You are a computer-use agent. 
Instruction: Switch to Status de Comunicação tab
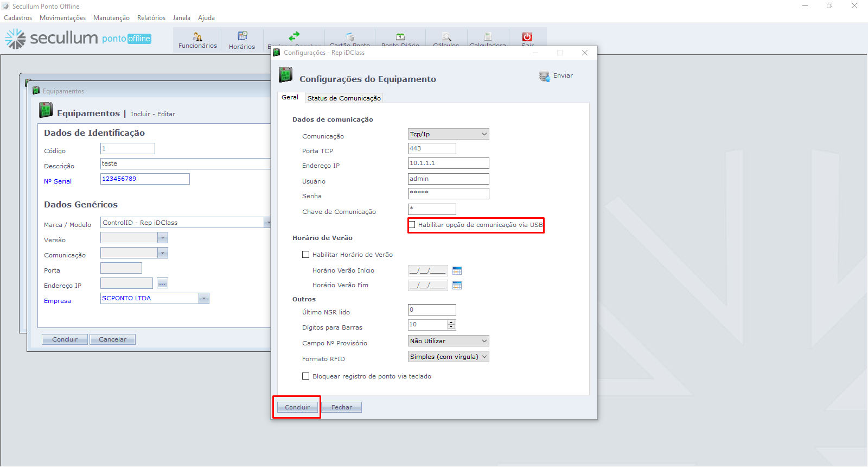point(344,98)
